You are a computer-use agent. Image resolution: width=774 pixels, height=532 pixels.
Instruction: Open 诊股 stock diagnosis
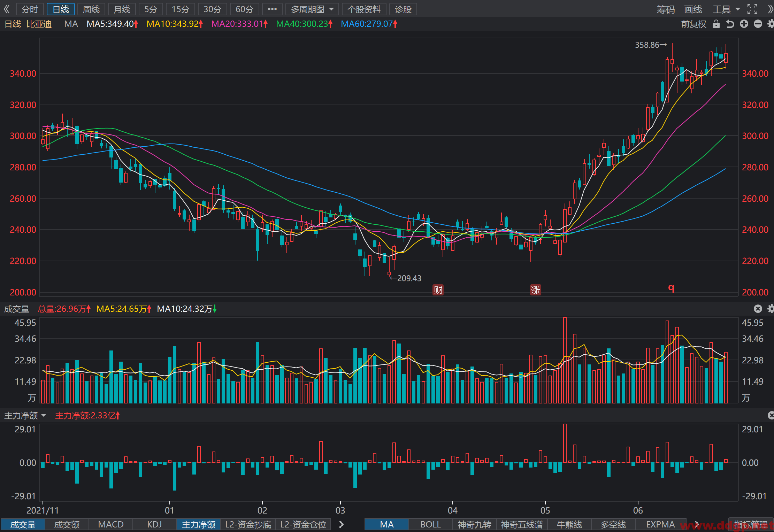click(x=403, y=9)
